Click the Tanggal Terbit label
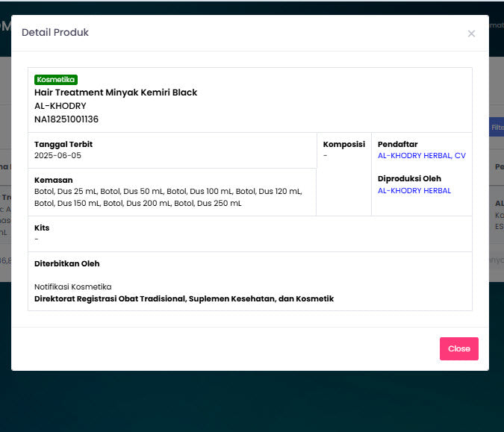Image resolution: width=504 pixels, height=432 pixels. 63,144
